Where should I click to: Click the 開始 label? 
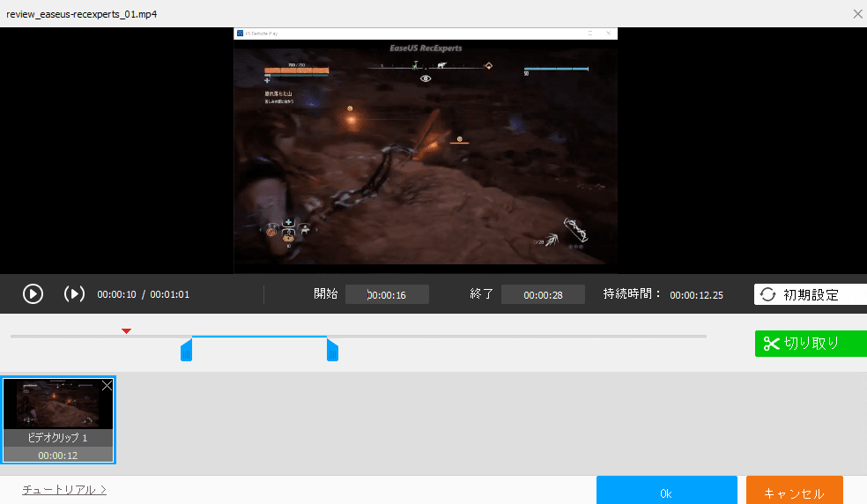point(325,293)
